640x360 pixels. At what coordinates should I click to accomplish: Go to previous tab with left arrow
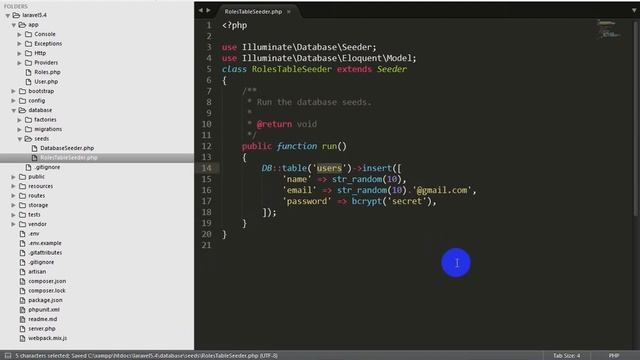pyautogui.click(x=200, y=10)
